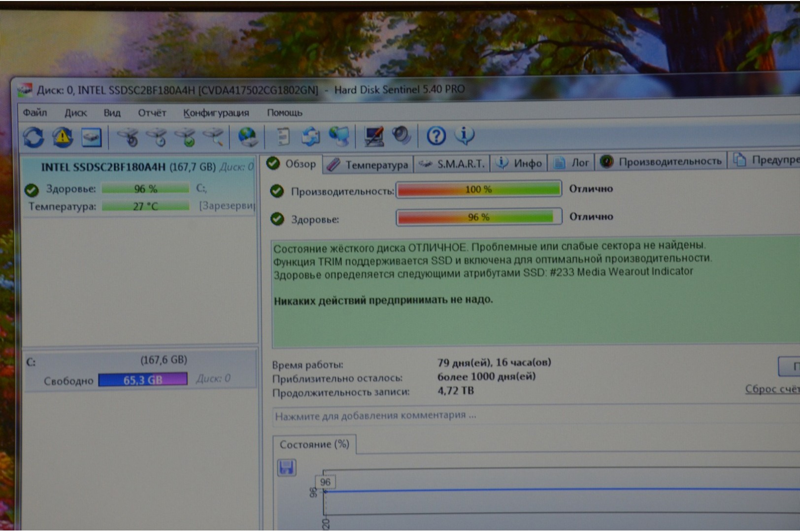Open the Конфигурация menu
This screenshot has height=532, width=800.
pos(216,113)
